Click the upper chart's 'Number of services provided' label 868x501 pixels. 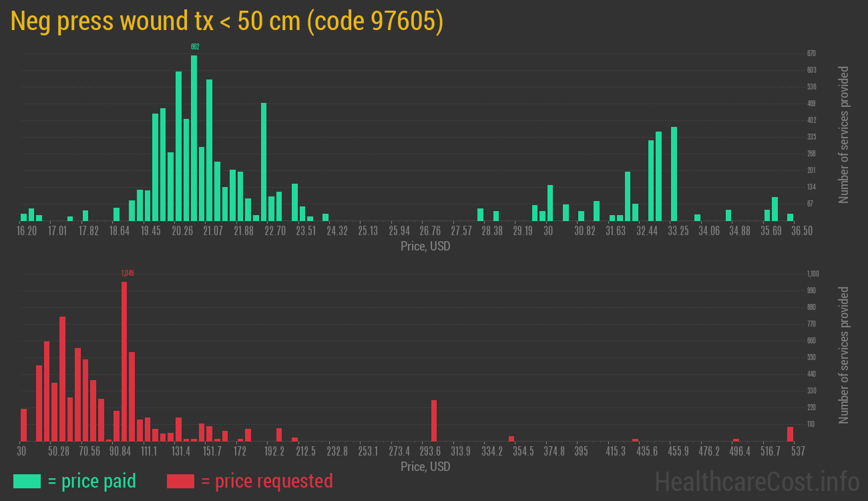click(x=844, y=134)
